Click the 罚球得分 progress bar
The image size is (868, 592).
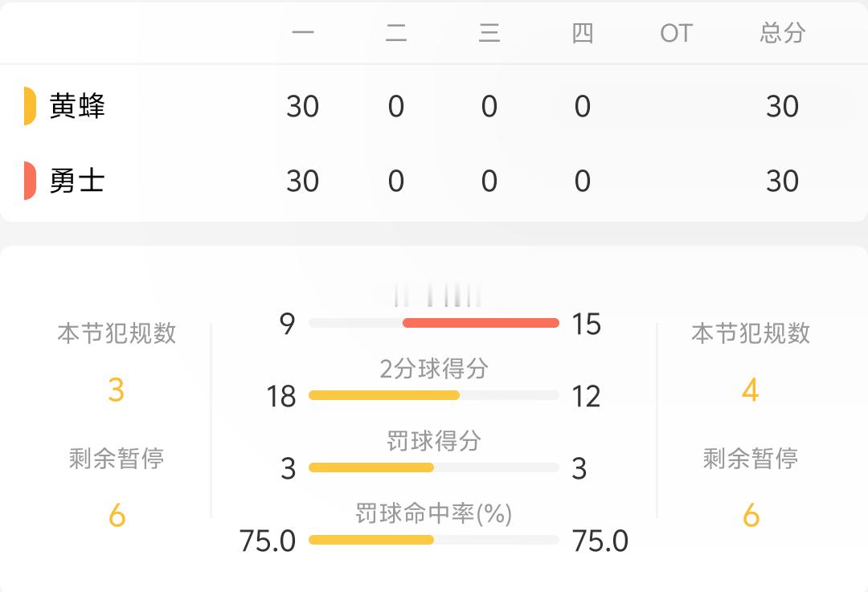[434, 467]
